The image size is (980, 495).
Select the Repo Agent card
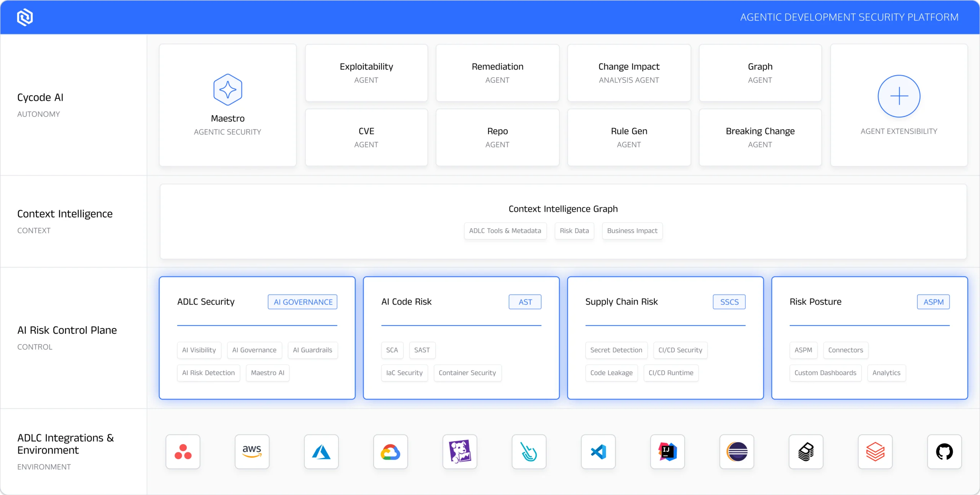(x=498, y=137)
